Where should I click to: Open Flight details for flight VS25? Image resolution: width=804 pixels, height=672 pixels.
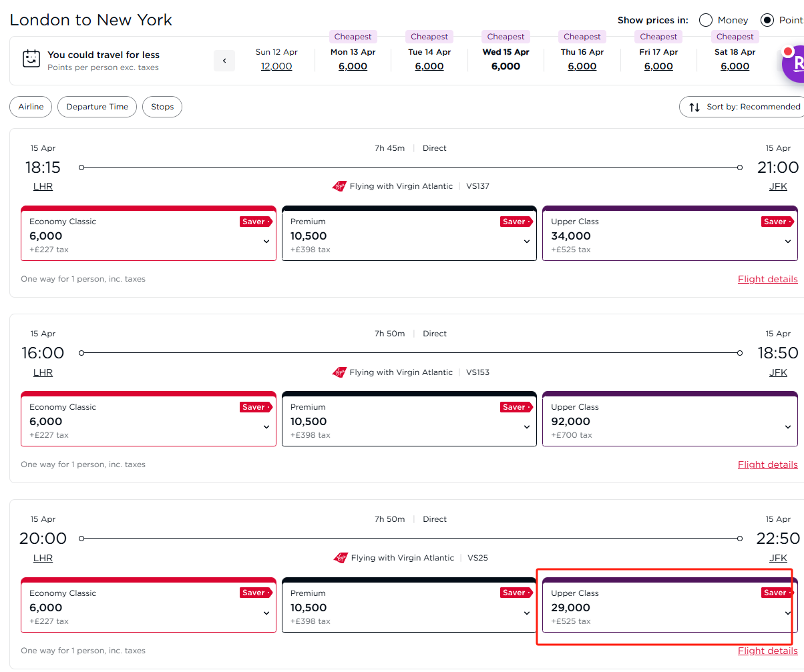pos(768,651)
